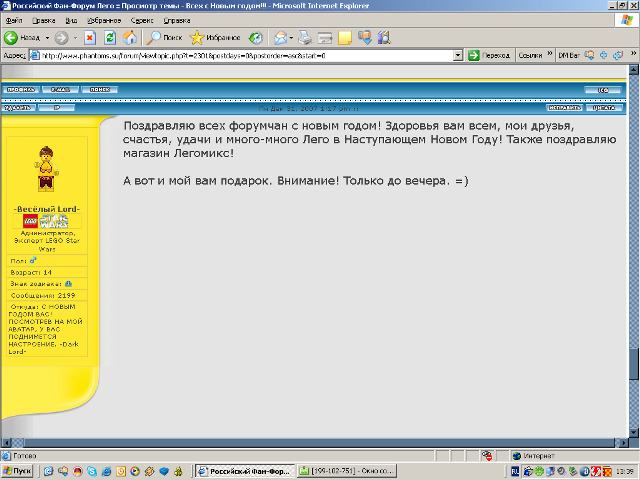Expand the Back button history dropdown arrow
This screenshot has height=480, width=640.
tap(47, 38)
